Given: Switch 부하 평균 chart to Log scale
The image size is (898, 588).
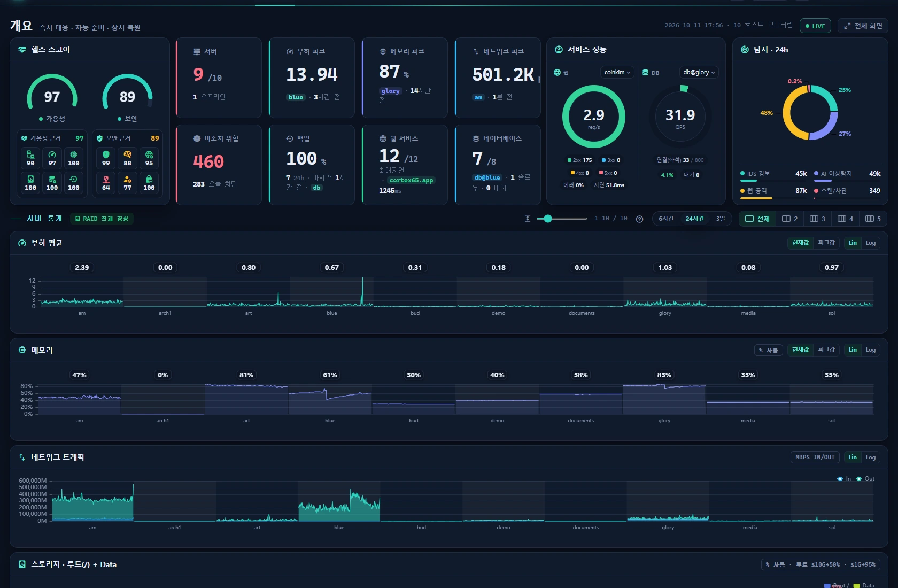Looking at the screenshot, I should click(871, 243).
